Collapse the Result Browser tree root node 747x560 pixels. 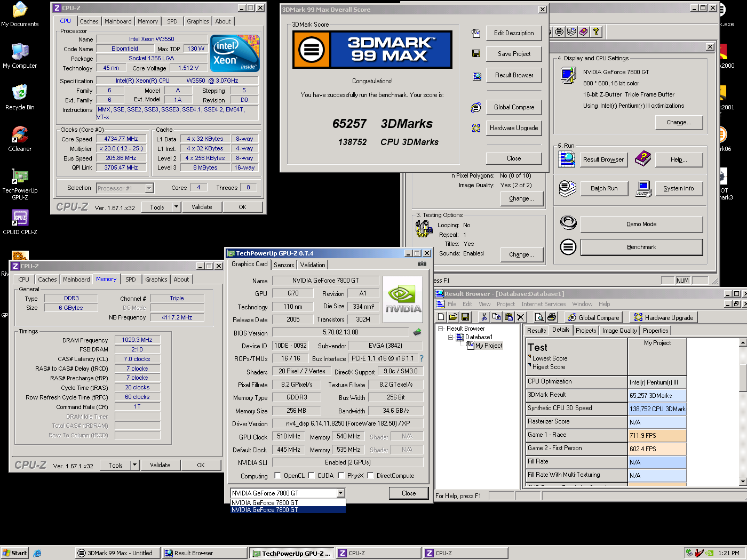(441, 329)
